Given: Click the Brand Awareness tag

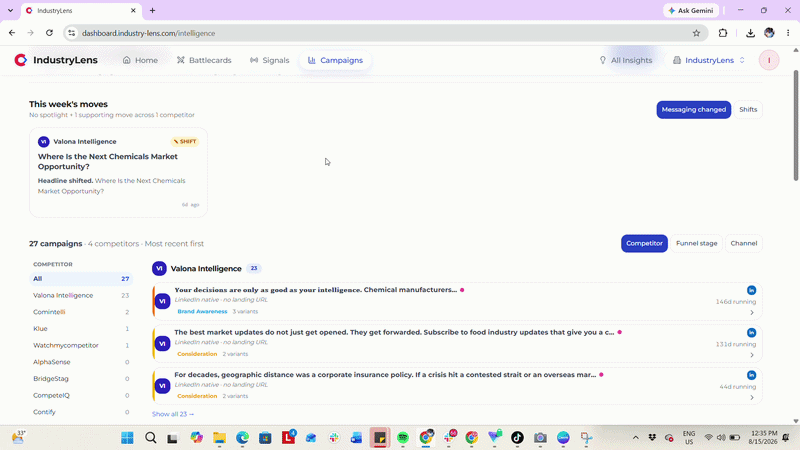Looking at the screenshot, I should [202, 311].
